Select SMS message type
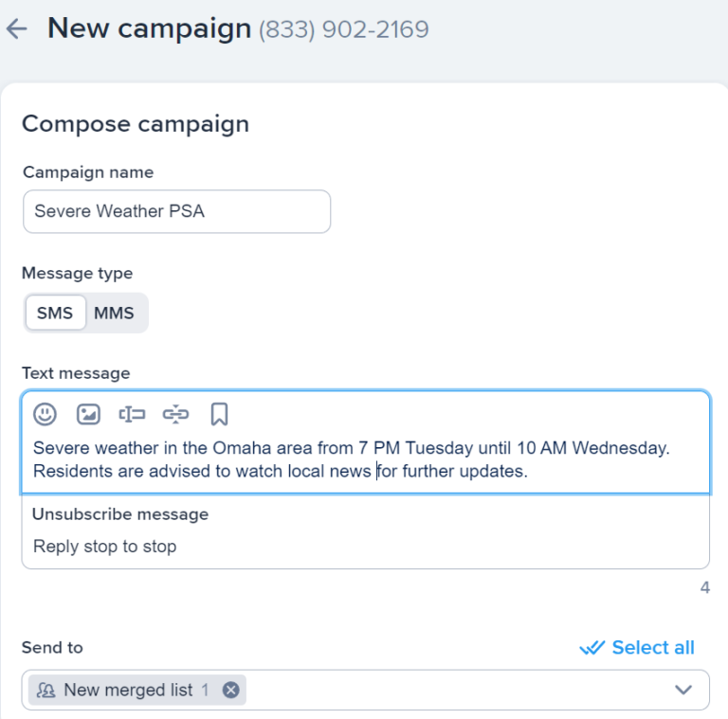The image size is (728, 719). click(x=55, y=314)
